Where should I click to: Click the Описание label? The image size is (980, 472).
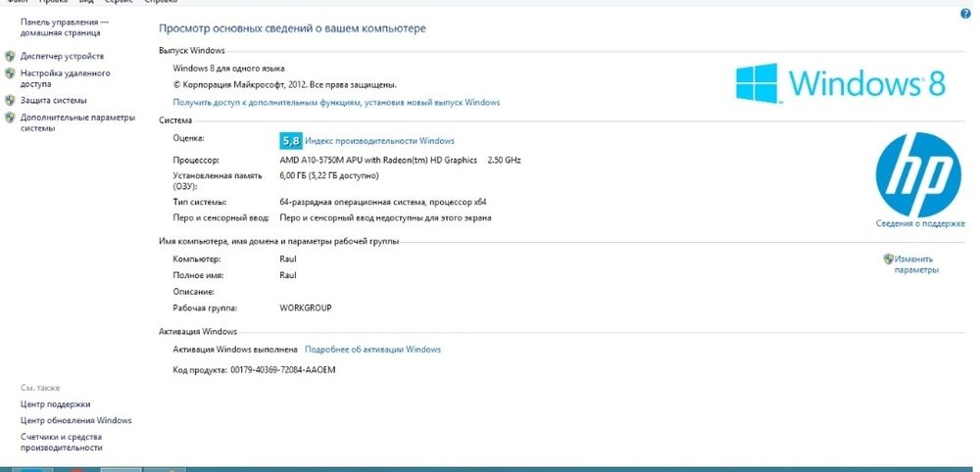pos(194,292)
